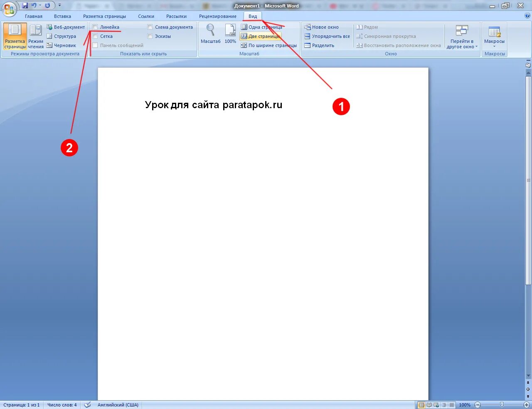Screen dimensions: 532x409
Task: Click Упорядочить все windows
Action: [x=327, y=36]
